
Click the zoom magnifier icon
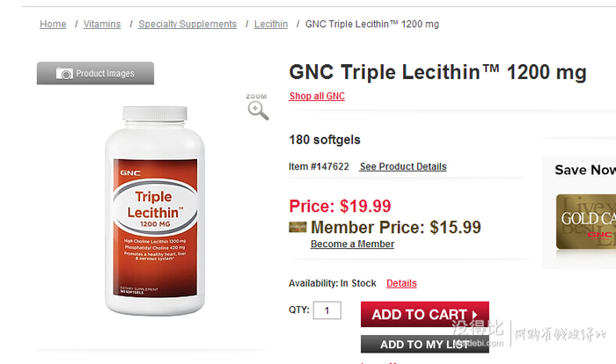pos(258,110)
